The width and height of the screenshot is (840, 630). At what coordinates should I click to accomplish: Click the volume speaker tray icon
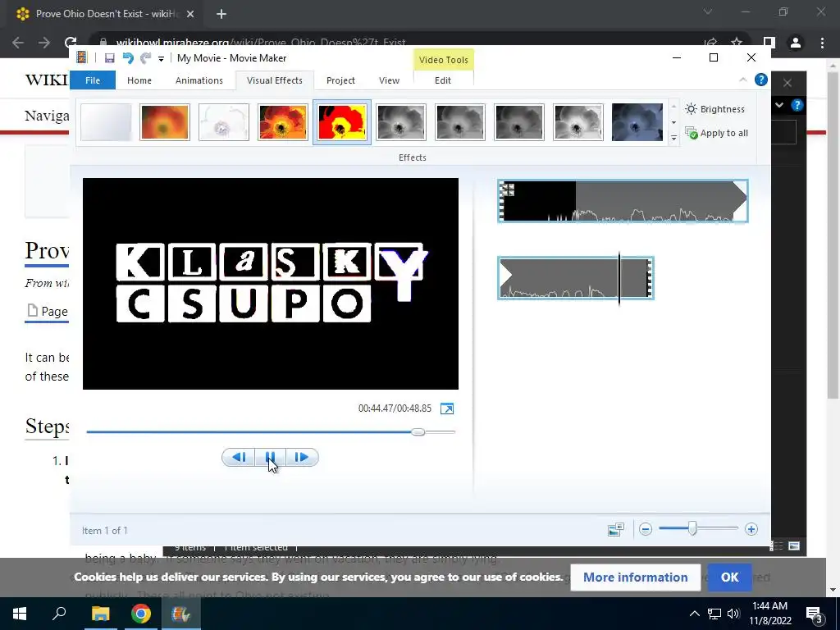point(733,614)
